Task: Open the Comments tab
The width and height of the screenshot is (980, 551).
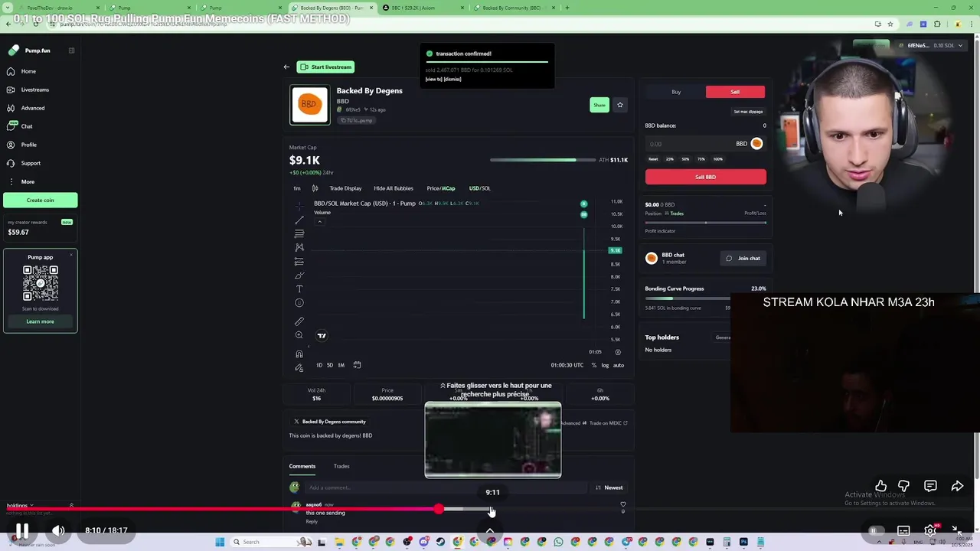Action: 302,466
